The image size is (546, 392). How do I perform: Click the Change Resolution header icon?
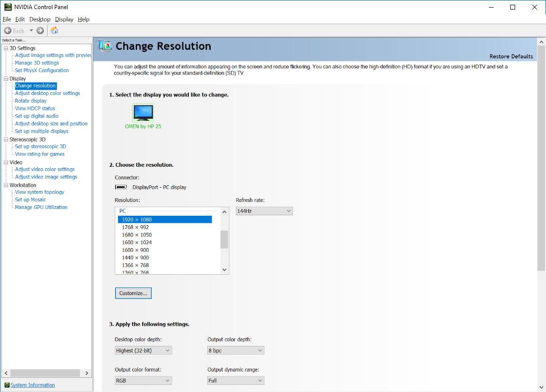tap(105, 46)
